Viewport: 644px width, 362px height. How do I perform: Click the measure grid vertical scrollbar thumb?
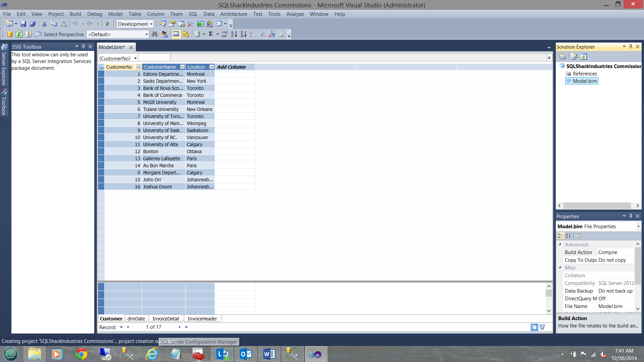click(x=549, y=294)
